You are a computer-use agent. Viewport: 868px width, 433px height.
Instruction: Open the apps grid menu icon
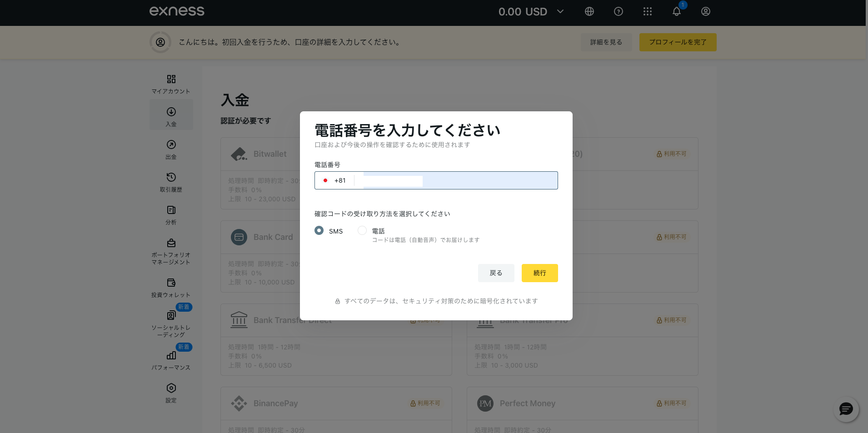(x=647, y=12)
